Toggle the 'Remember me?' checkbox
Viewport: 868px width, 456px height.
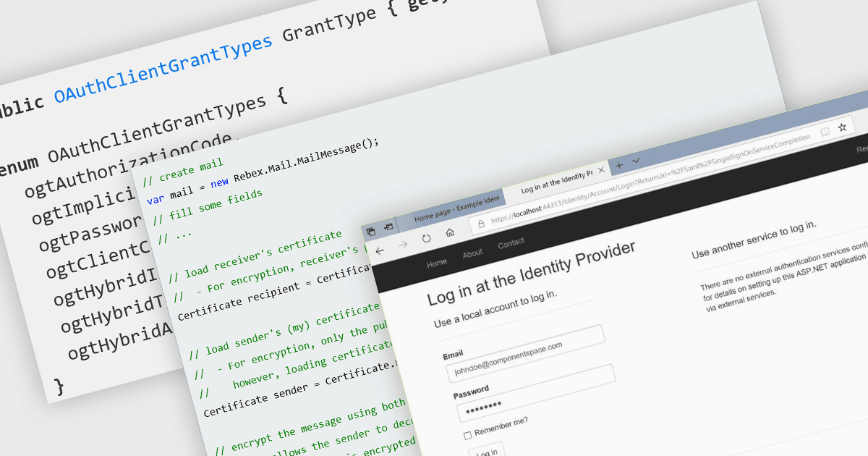[468, 435]
